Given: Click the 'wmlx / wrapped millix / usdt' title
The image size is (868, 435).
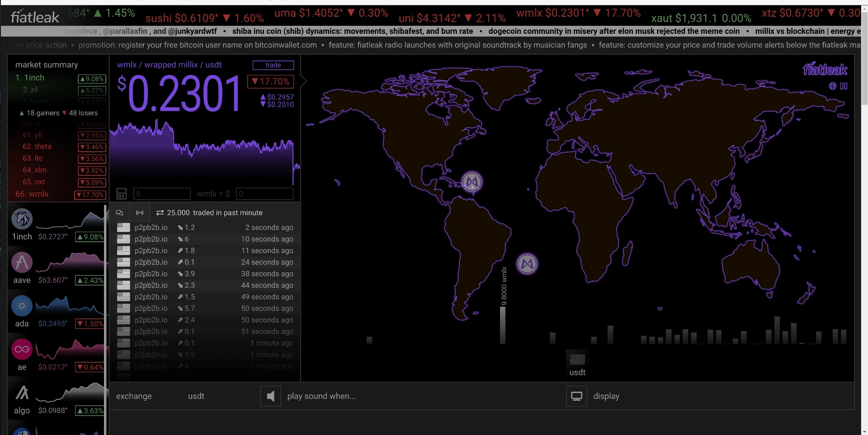Looking at the screenshot, I should coord(169,65).
